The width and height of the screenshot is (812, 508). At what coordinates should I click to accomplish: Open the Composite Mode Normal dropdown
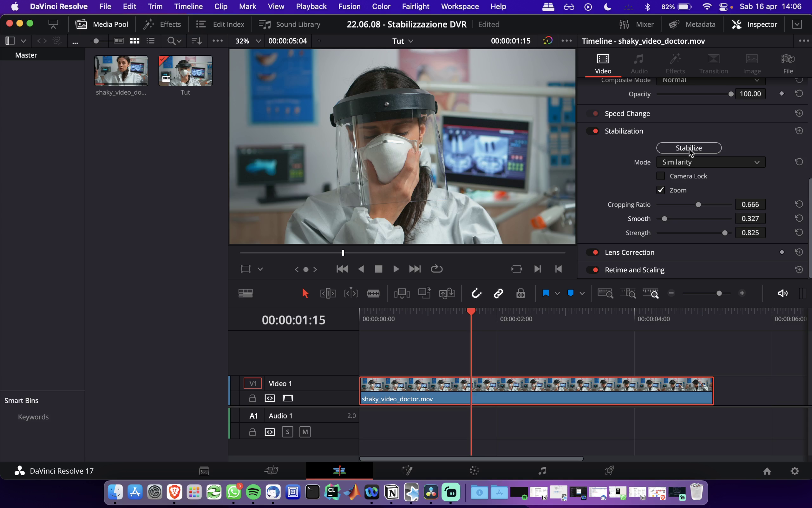click(x=711, y=81)
